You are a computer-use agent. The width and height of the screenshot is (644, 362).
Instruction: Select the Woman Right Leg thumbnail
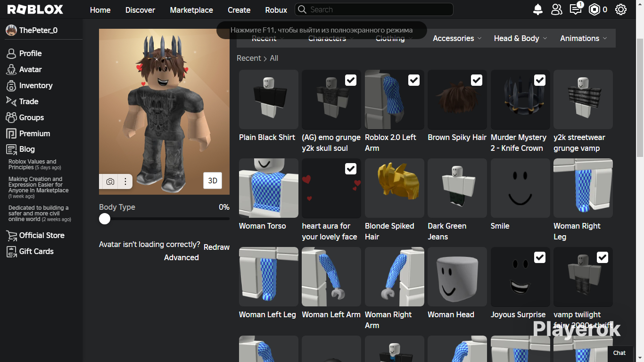[x=583, y=188]
